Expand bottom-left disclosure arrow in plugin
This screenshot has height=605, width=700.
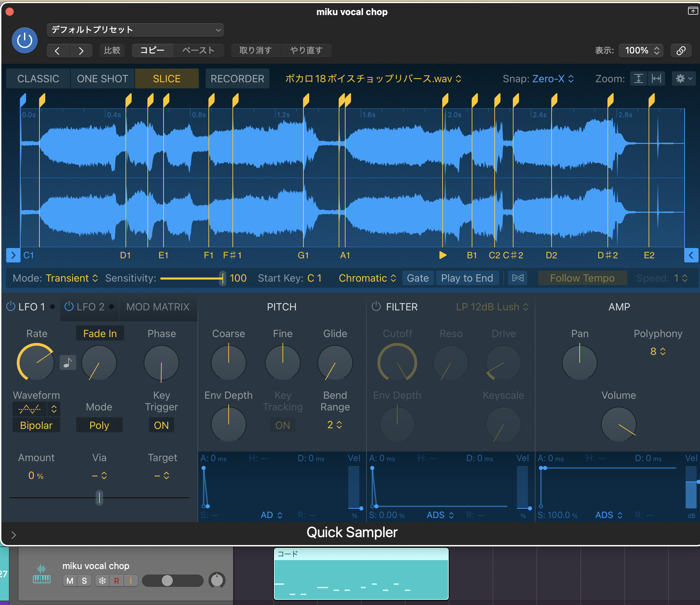[x=13, y=535]
